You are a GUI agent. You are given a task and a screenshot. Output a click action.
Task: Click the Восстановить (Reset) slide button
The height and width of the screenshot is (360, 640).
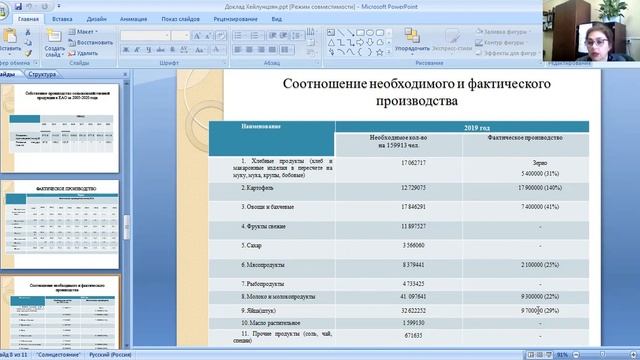click(91, 42)
